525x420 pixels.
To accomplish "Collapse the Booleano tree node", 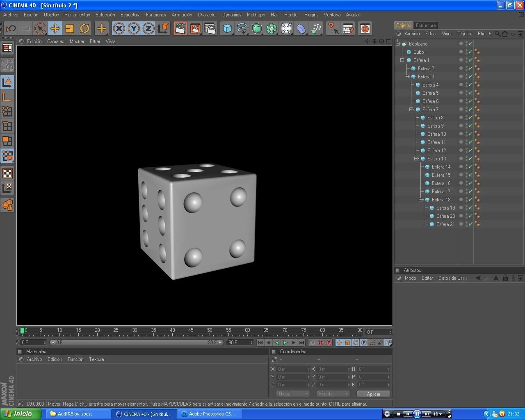I will pyautogui.click(x=398, y=43).
